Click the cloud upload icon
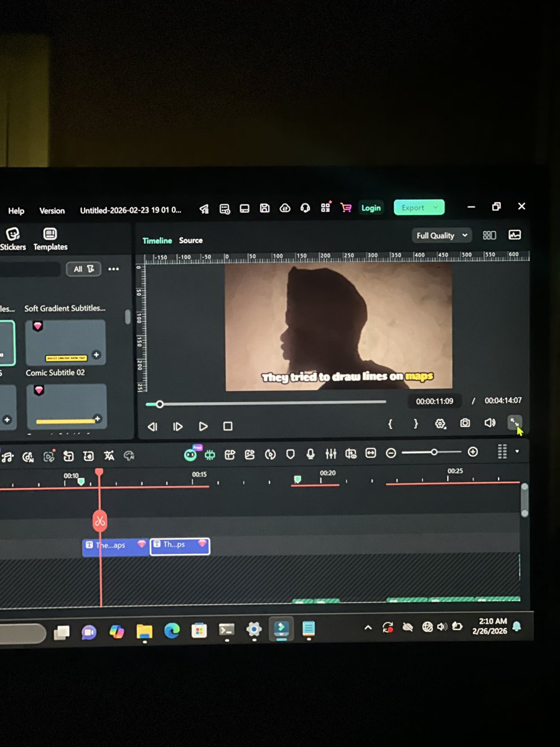Screen dimensions: 560x747 pos(285,208)
